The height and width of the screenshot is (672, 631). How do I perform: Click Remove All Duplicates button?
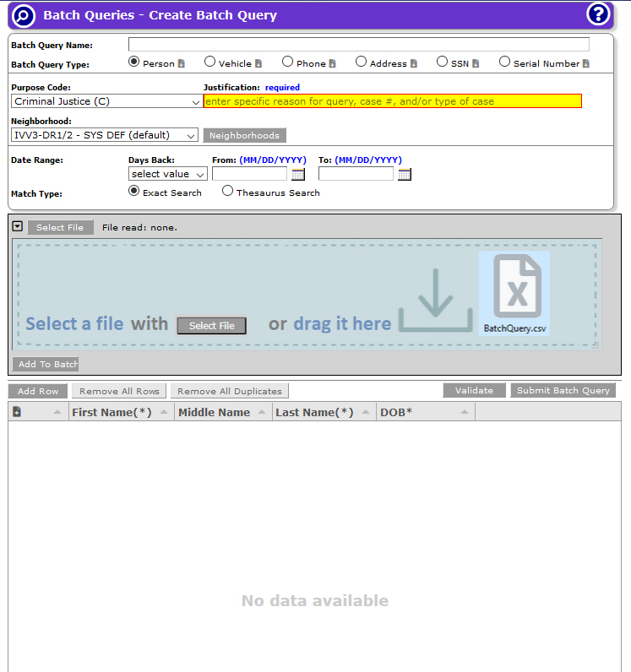point(230,391)
